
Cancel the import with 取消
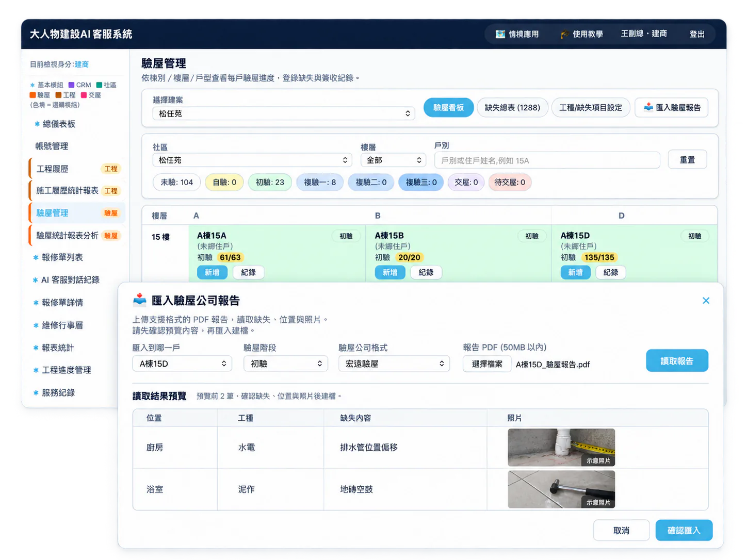pyautogui.click(x=621, y=530)
